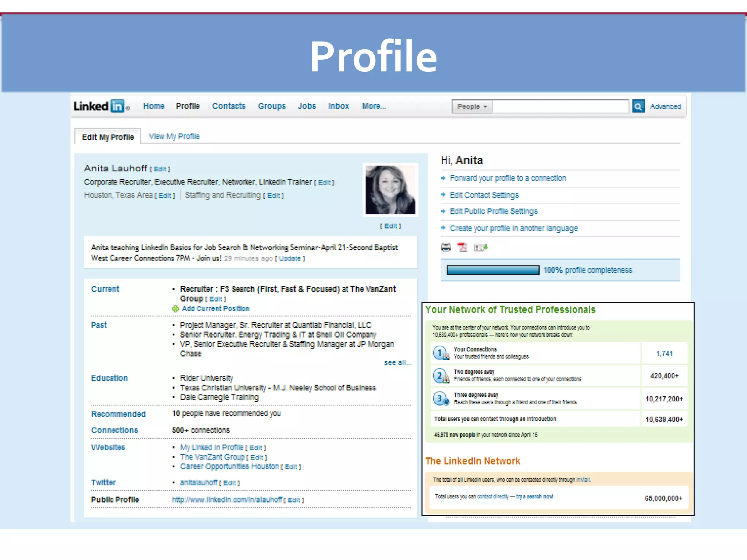
Task: Click the green Add Current Position plus icon
Action: 175,309
